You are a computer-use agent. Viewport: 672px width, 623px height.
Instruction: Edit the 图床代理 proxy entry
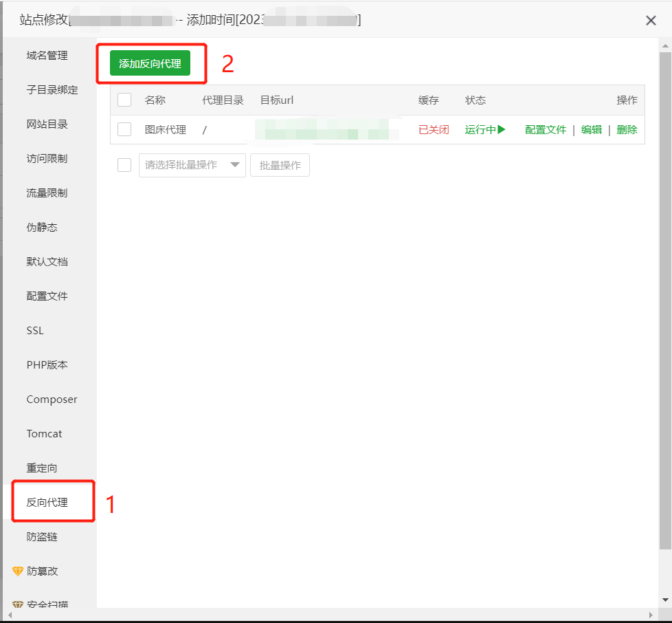tap(592, 129)
